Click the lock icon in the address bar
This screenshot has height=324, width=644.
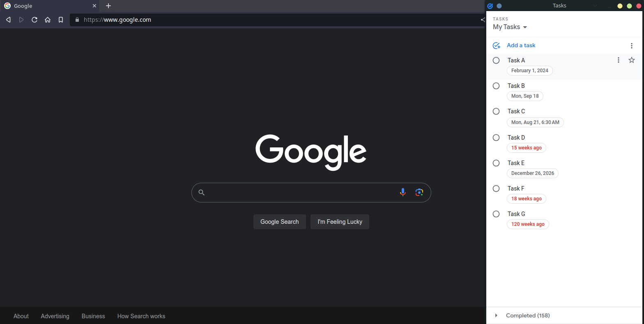tap(77, 20)
